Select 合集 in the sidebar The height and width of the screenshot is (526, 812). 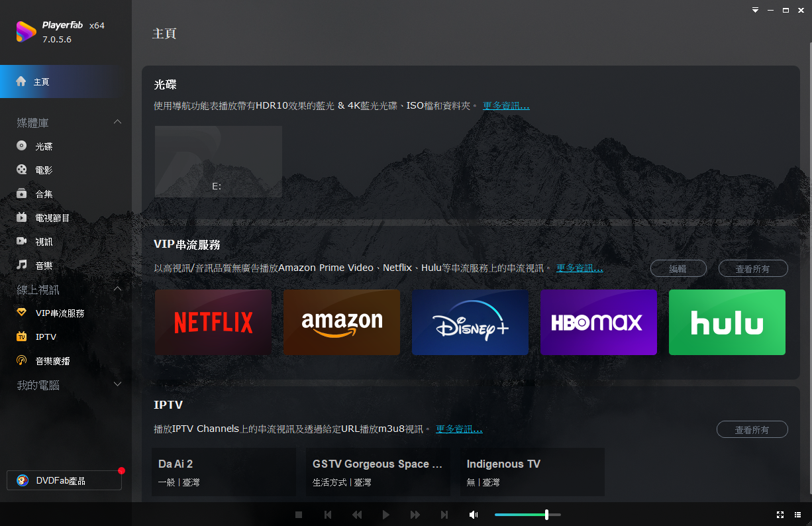(x=44, y=194)
